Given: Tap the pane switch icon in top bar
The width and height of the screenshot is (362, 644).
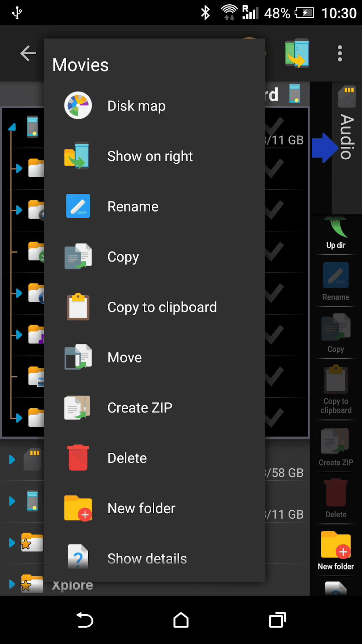Looking at the screenshot, I should click(x=297, y=54).
